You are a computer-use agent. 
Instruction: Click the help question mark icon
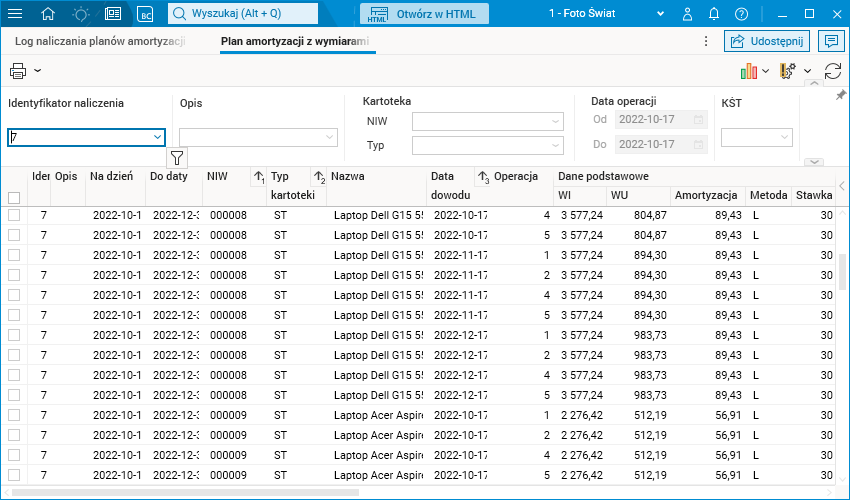coord(741,14)
